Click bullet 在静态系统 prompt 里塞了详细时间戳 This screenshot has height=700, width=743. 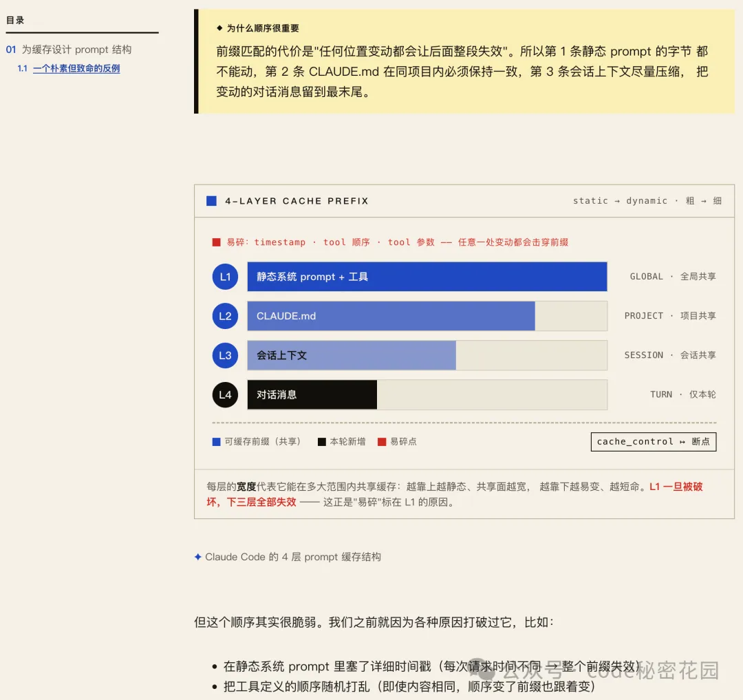coord(432,666)
